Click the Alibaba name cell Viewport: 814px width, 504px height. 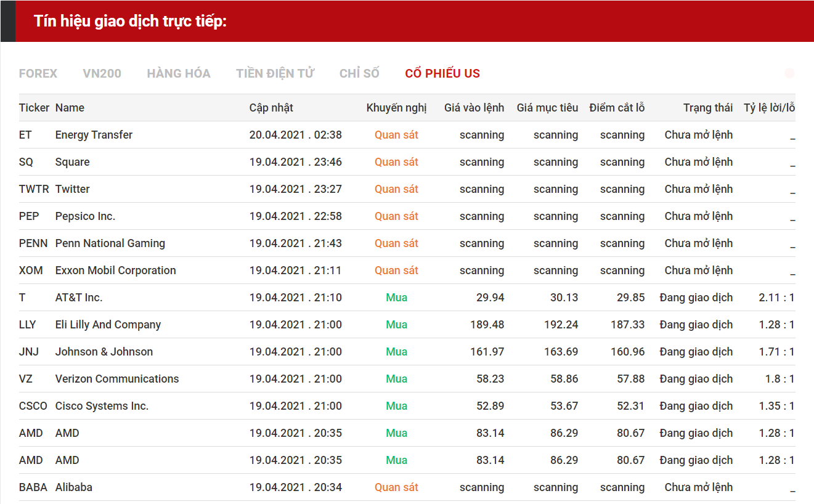coord(74,487)
